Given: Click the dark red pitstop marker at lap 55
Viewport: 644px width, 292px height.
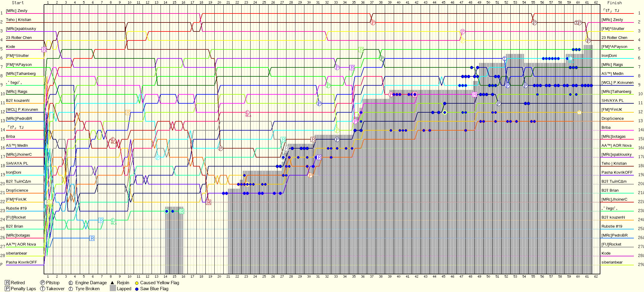Looking at the screenshot, I should pyautogui.click(x=534, y=22).
